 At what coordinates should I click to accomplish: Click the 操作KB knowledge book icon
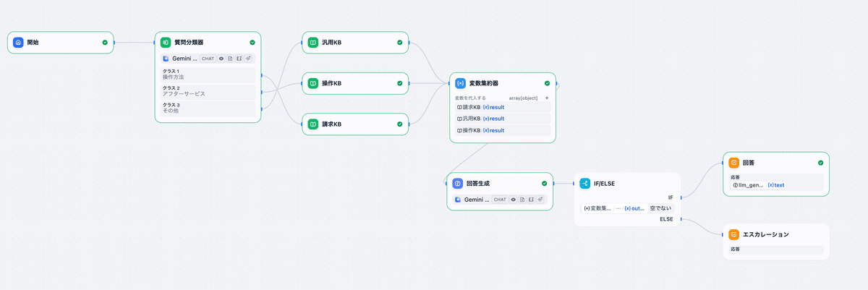tap(313, 83)
